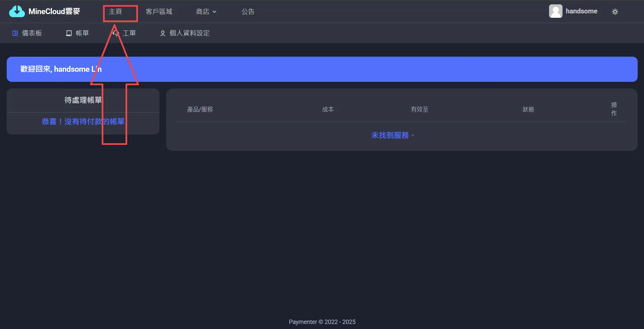Select the 工單 tickets tab
The image size is (644, 329).
(x=129, y=33)
